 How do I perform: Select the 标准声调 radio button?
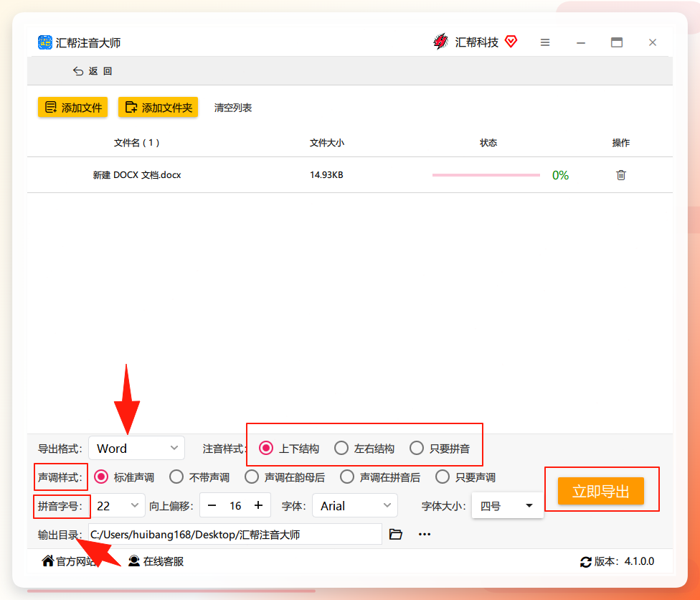(x=101, y=477)
